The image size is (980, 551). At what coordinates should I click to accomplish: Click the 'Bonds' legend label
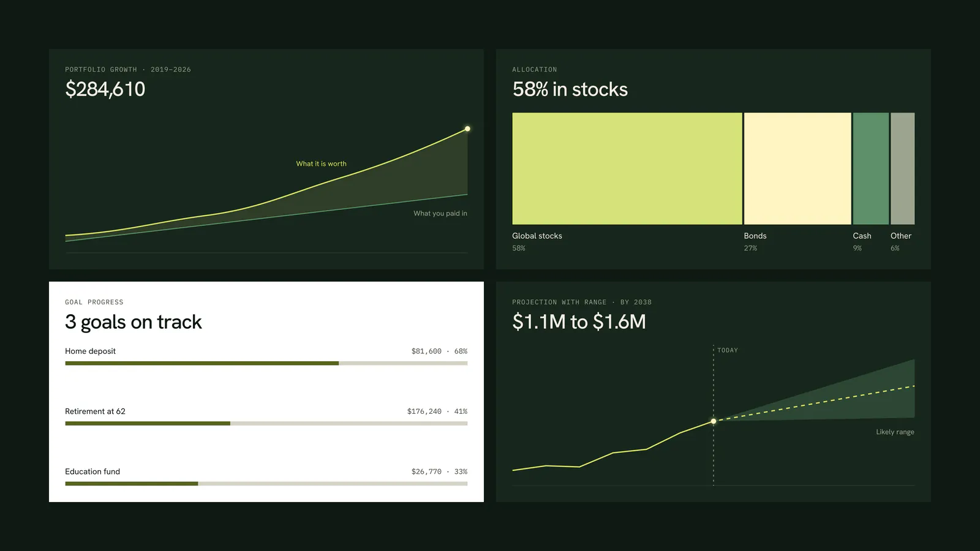[755, 236]
